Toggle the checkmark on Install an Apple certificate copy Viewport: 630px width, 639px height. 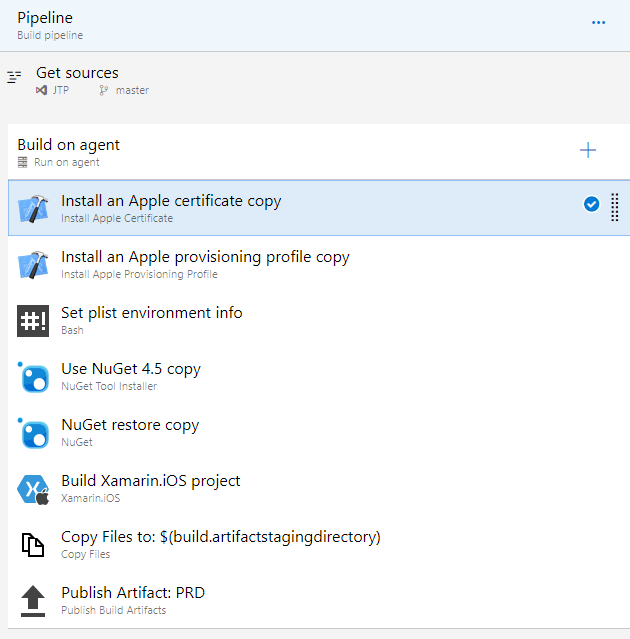click(x=591, y=204)
